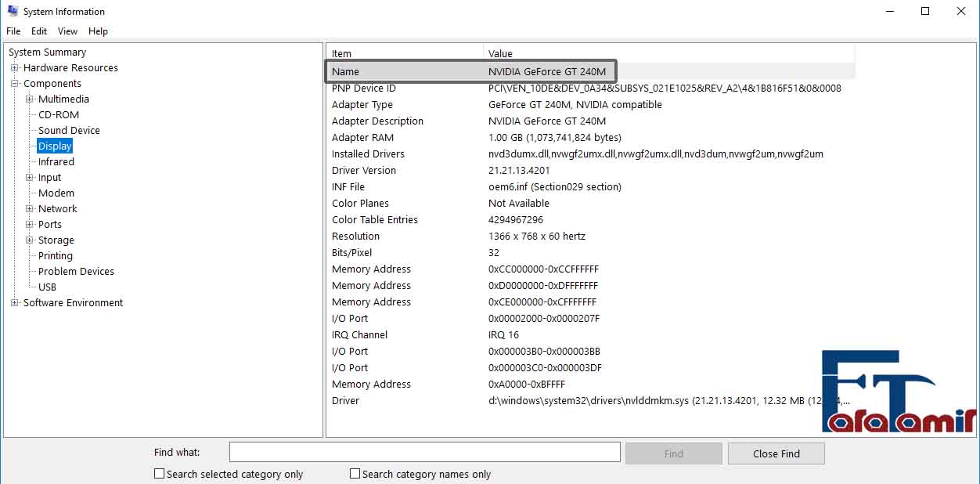Select Memory Address row 0xCC000000-0xCCFFFFFF
Screen dimensions: 980x484
(x=591, y=269)
